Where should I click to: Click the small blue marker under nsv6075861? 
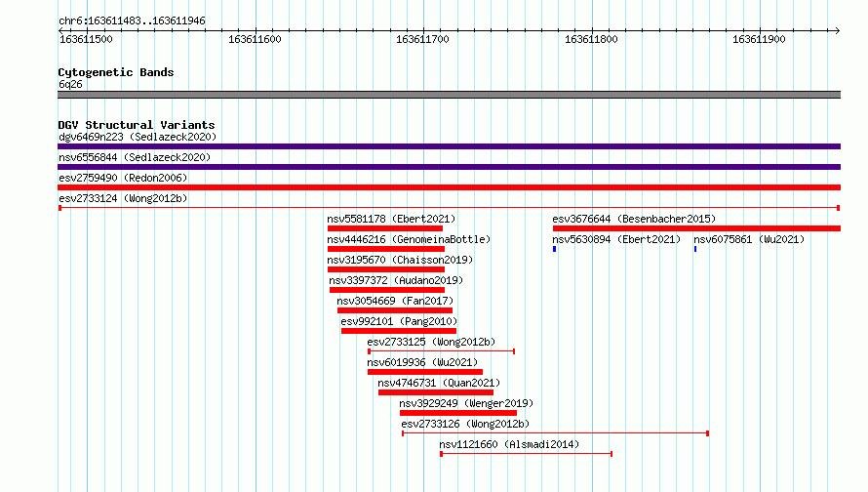[695, 249]
